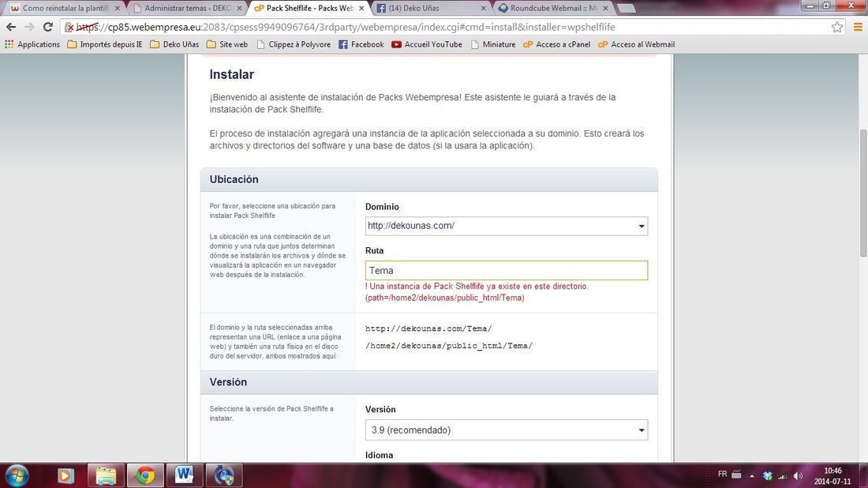Open the Dominio dropdown
The image size is (868, 488).
[507, 226]
